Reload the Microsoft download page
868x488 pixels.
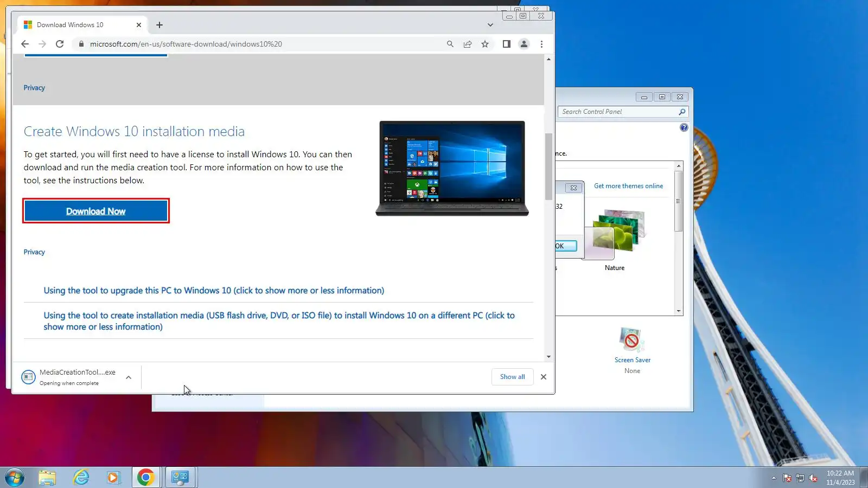(60, 44)
